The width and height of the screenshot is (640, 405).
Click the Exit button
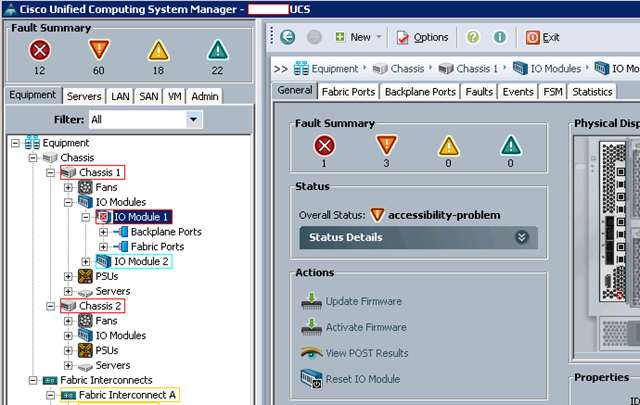point(542,37)
